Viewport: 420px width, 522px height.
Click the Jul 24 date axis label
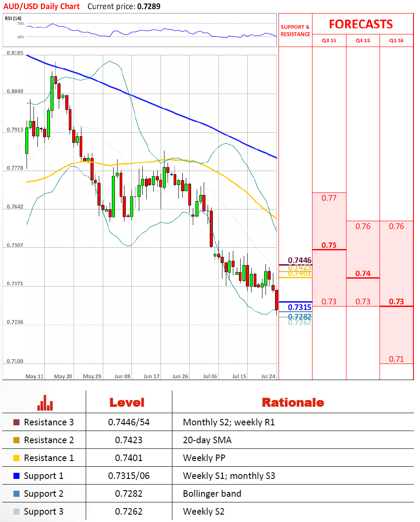268,377
